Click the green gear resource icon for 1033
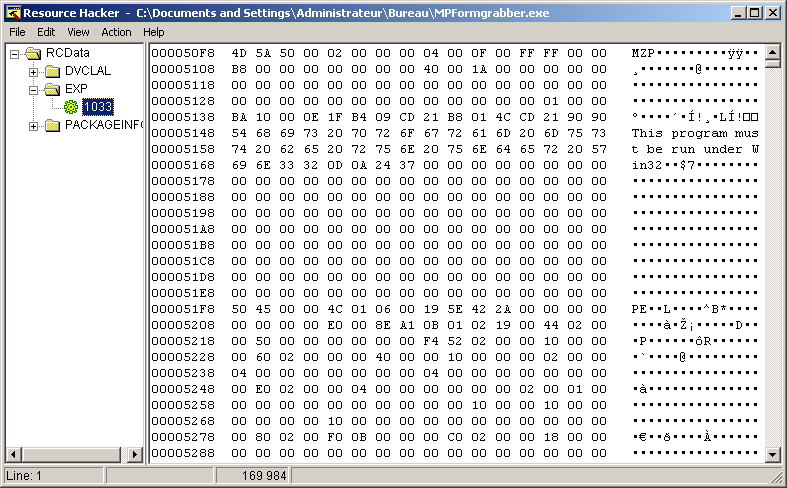This screenshot has height=488, width=787. [71, 107]
